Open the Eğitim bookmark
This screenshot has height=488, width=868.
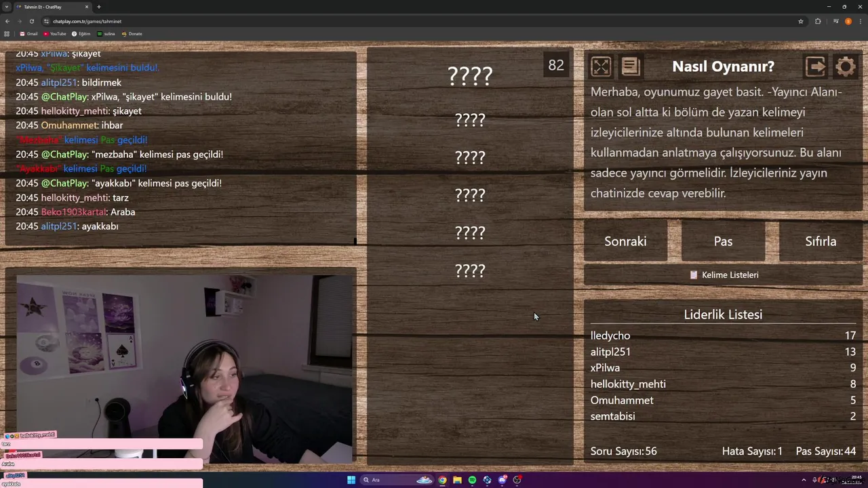(81, 34)
